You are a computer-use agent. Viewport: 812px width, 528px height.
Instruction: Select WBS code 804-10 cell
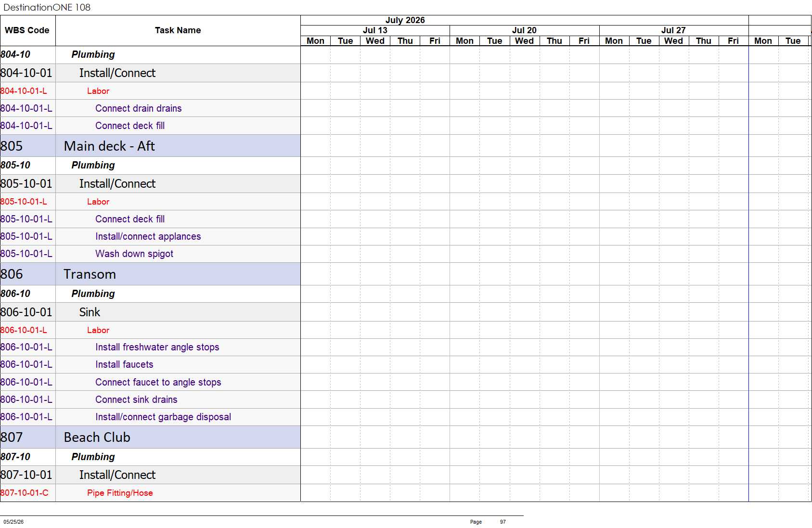27,54
